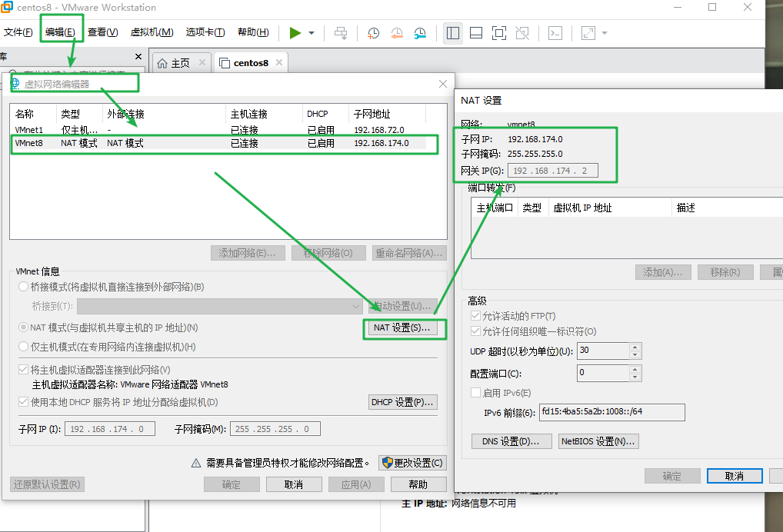Decrease the UDP 超时 value
Screen dimensions: 783x532
tap(635, 355)
